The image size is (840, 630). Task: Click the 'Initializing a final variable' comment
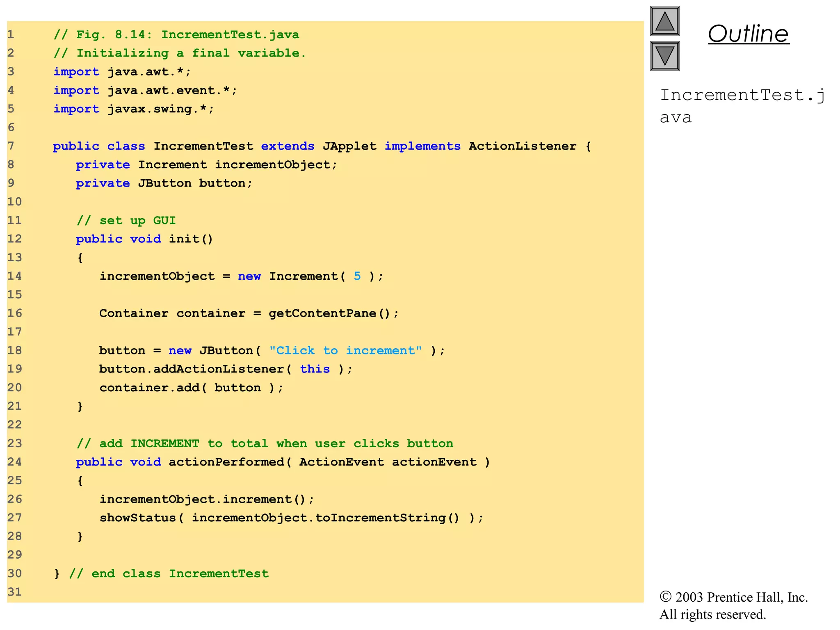(x=180, y=53)
